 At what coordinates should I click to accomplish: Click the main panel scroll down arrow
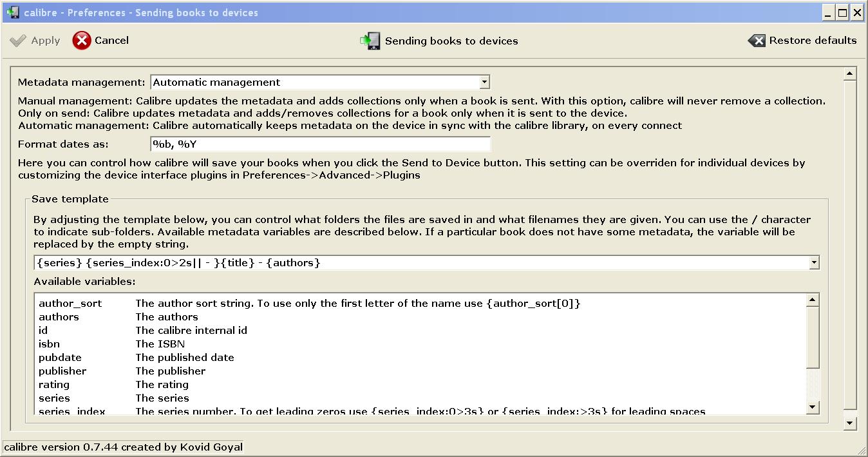[x=850, y=423]
